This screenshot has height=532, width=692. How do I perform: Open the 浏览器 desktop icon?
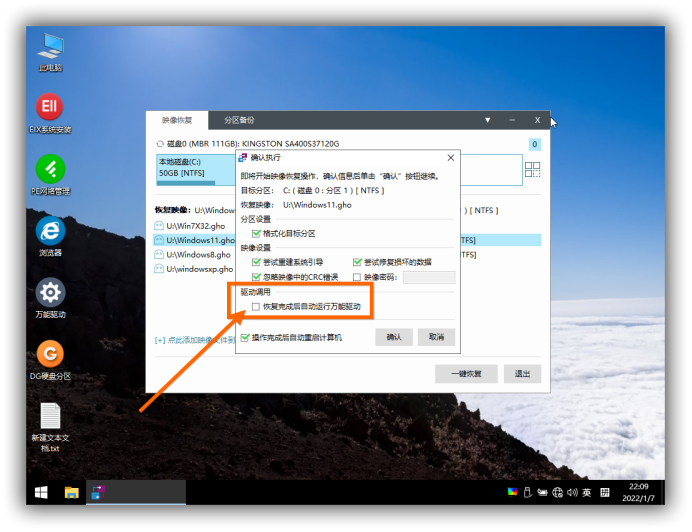click(50, 230)
